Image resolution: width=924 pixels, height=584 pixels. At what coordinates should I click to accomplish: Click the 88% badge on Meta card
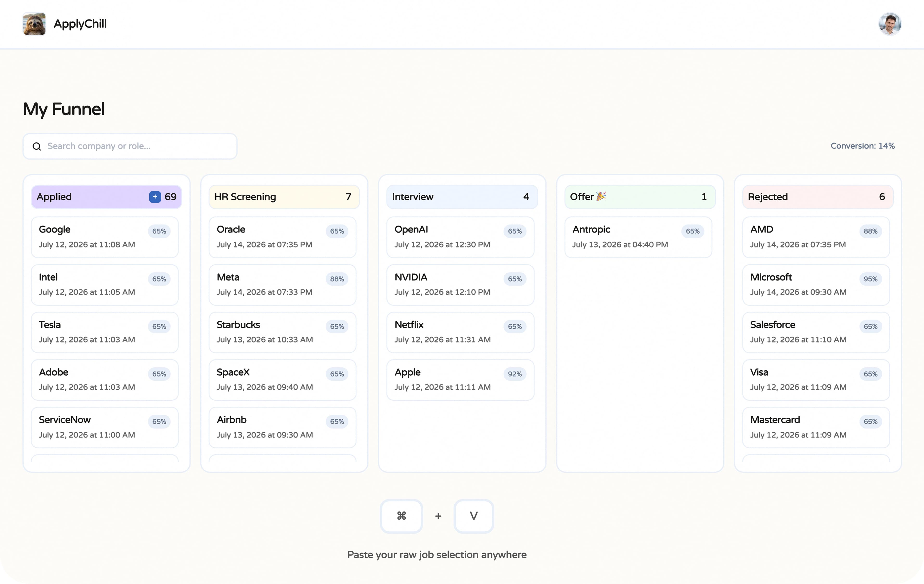(337, 279)
